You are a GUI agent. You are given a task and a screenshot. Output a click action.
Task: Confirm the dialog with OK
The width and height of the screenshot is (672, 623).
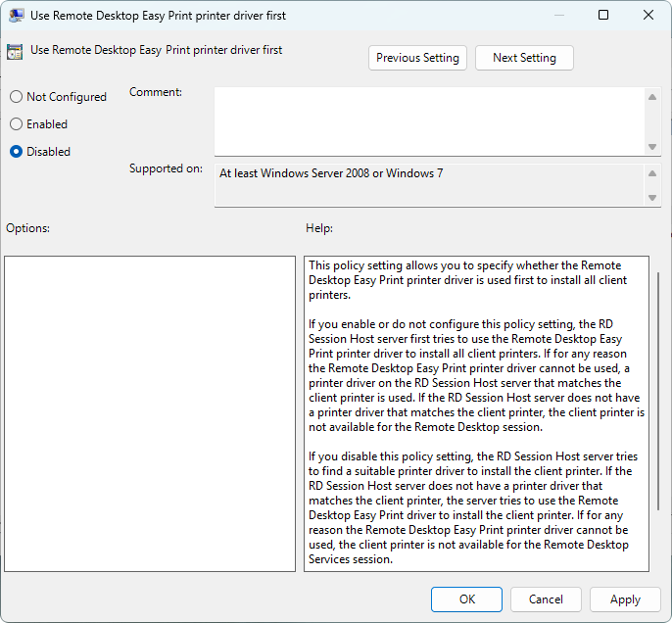pyautogui.click(x=466, y=599)
